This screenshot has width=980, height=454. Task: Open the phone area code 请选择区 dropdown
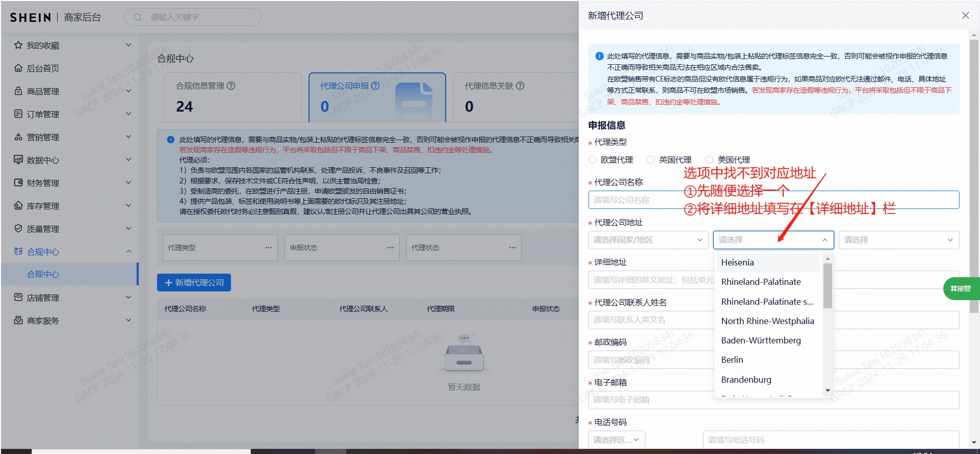point(616,440)
